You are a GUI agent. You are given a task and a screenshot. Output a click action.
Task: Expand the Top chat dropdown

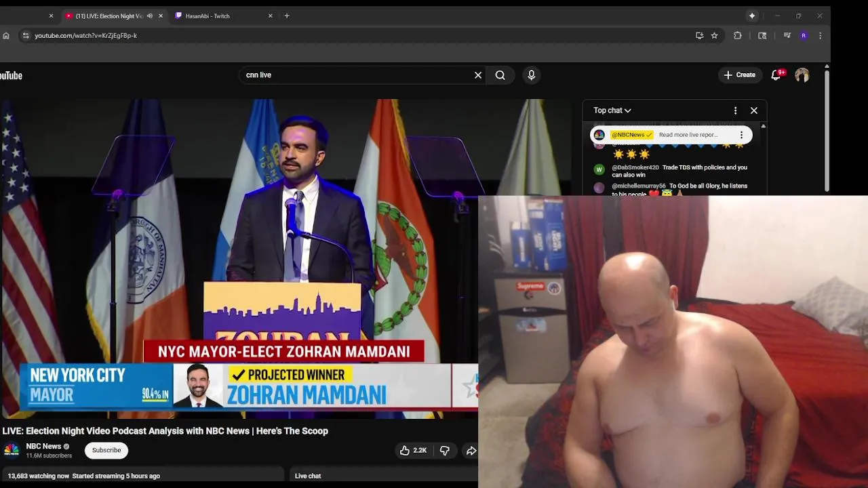coord(612,110)
